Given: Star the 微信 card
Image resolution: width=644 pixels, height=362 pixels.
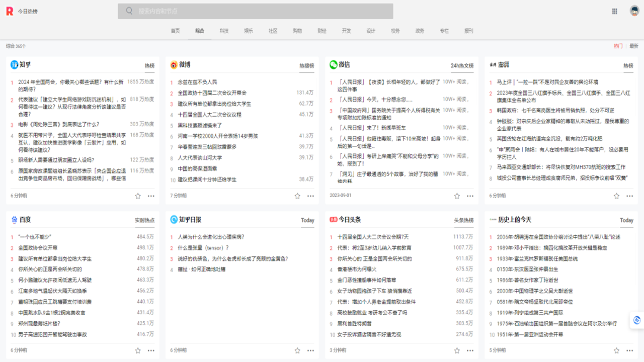Looking at the screenshot, I should pos(457,196).
